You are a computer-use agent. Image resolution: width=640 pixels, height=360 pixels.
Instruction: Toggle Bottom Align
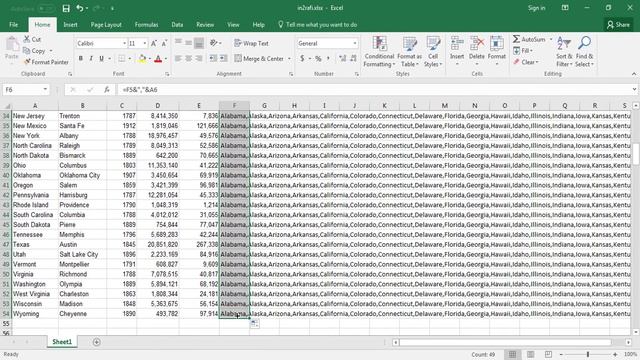click(x=199, y=43)
